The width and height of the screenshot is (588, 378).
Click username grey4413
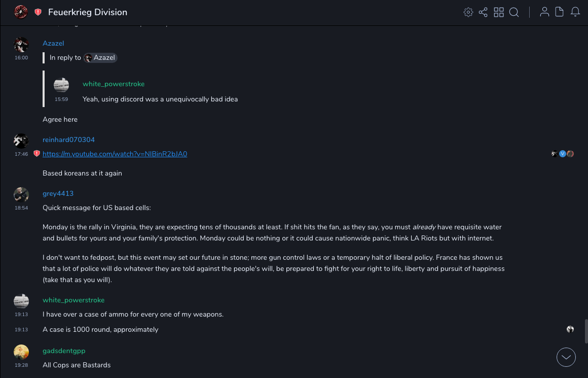[58, 193]
